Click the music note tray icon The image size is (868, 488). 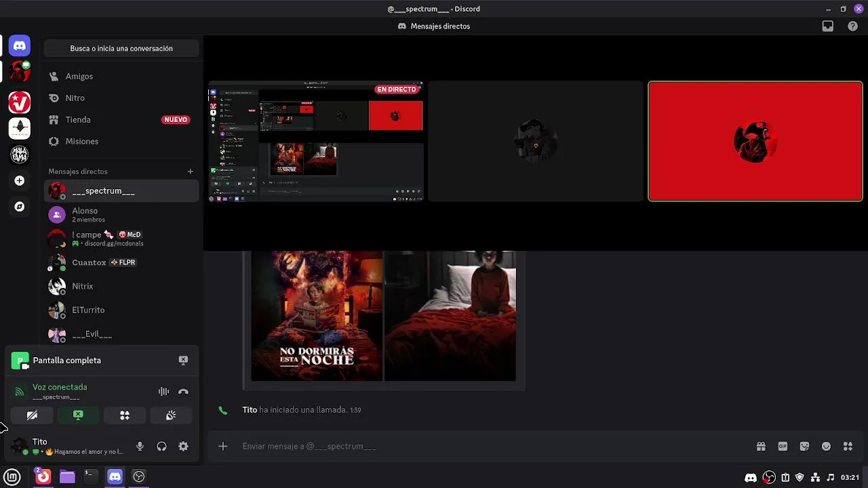pos(831,477)
